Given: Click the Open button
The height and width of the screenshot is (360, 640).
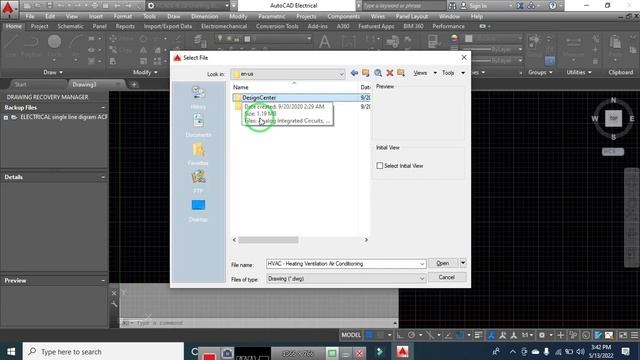Looking at the screenshot, I should click(x=443, y=263).
